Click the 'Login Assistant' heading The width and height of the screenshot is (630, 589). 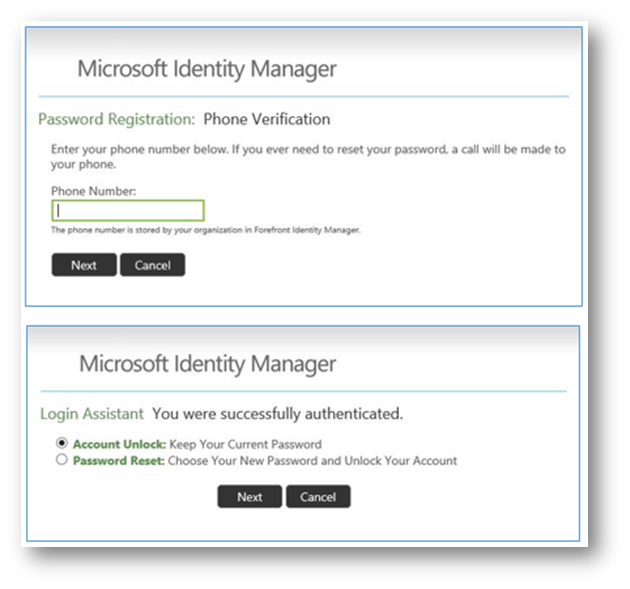point(92,414)
